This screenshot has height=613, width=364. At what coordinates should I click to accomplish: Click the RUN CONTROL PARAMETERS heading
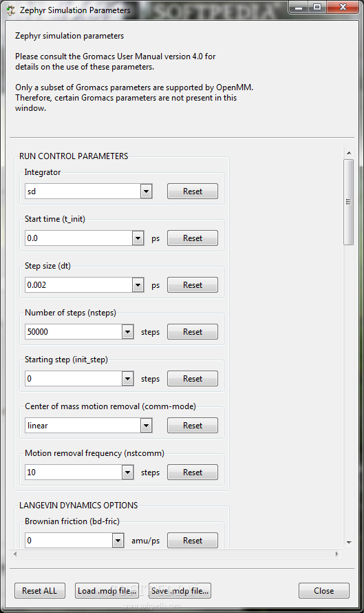74,156
